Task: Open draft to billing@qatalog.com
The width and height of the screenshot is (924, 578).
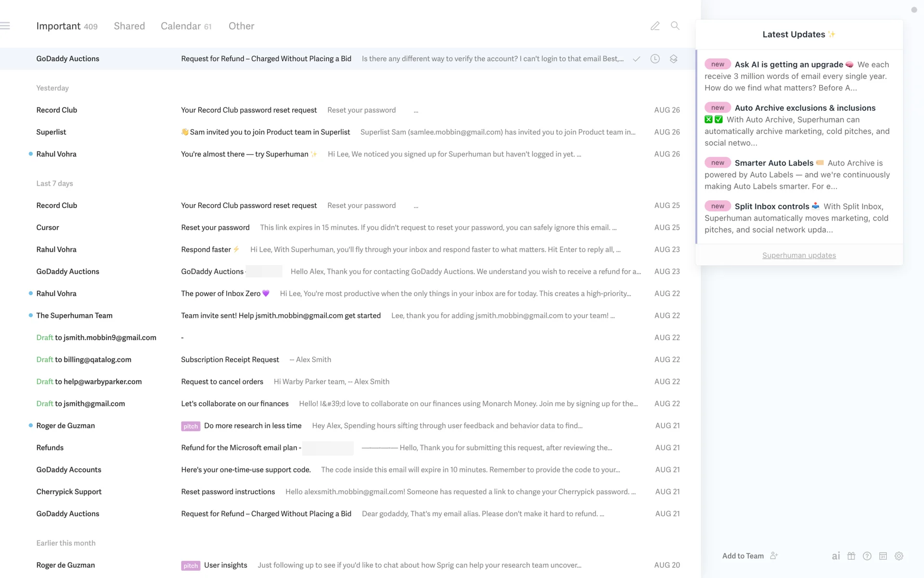Action: 230,359
